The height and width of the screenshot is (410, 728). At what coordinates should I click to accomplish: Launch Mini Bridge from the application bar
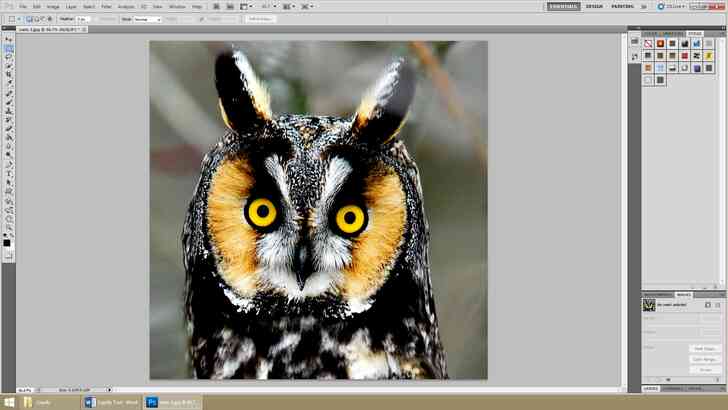coord(230,7)
